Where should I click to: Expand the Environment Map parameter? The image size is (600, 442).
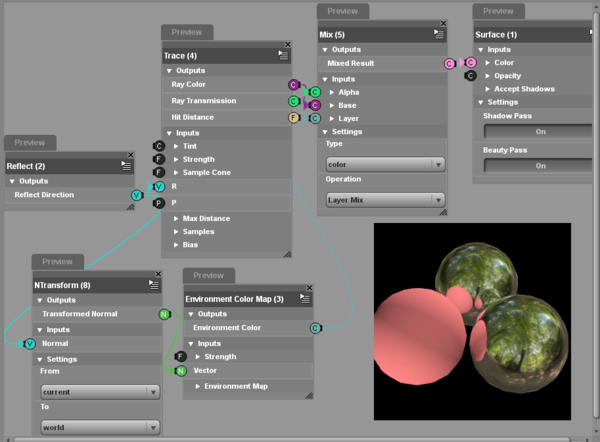198,387
